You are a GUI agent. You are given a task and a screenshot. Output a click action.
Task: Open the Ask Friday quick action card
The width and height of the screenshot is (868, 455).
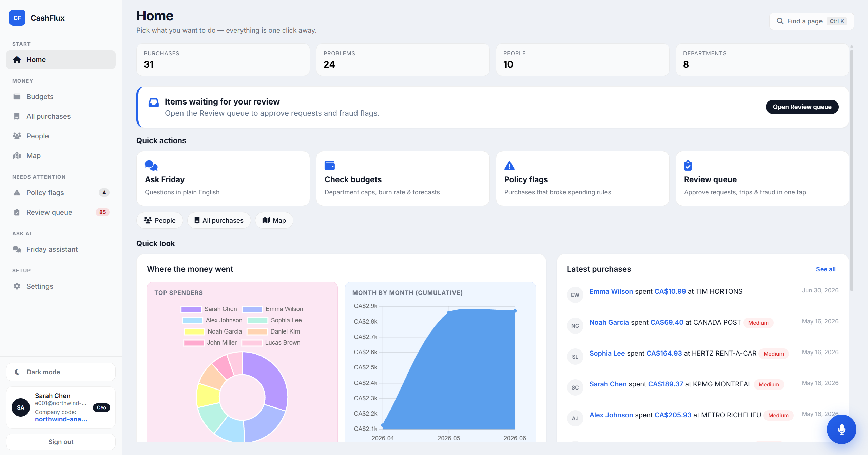[x=223, y=178]
